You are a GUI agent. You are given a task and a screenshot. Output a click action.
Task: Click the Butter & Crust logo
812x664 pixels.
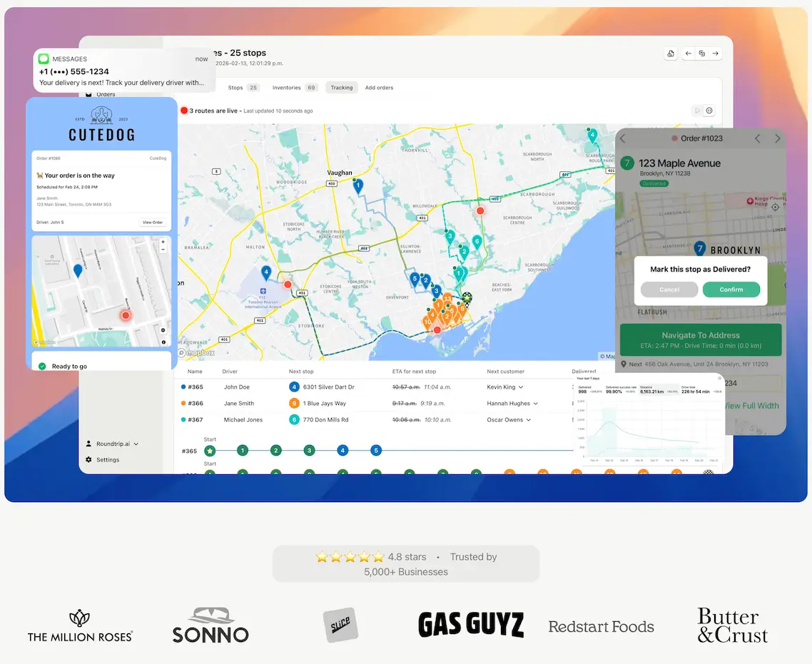click(732, 625)
